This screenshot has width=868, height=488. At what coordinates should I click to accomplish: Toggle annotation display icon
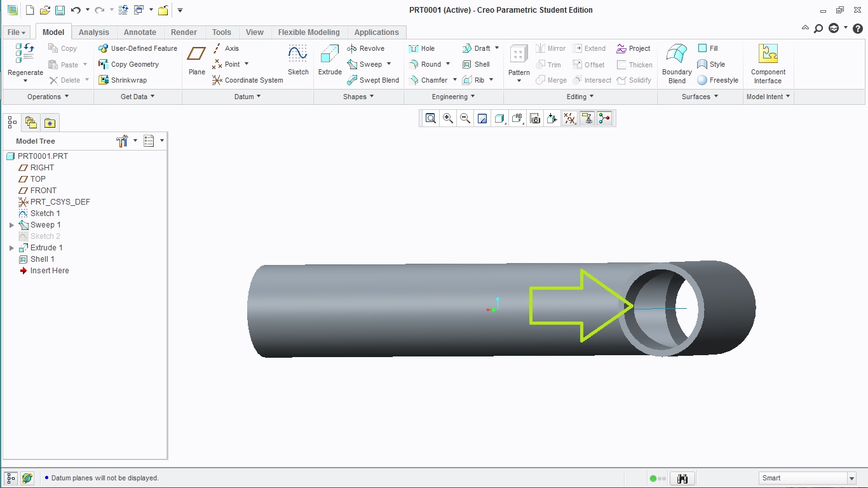[587, 118]
